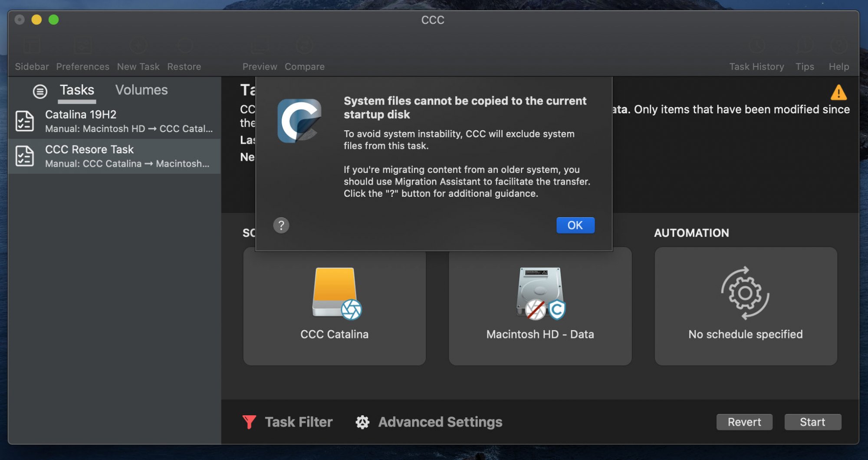The height and width of the screenshot is (460, 868).
Task: Click the dialog heading about system files
Action: (x=465, y=107)
